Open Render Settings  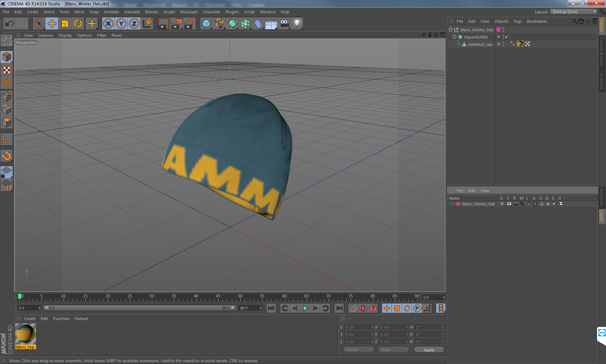pos(190,24)
